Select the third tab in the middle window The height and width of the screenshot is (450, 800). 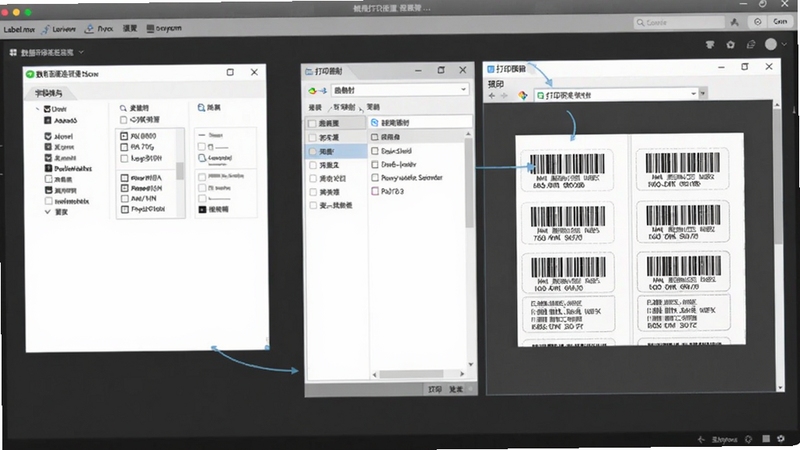click(x=373, y=107)
